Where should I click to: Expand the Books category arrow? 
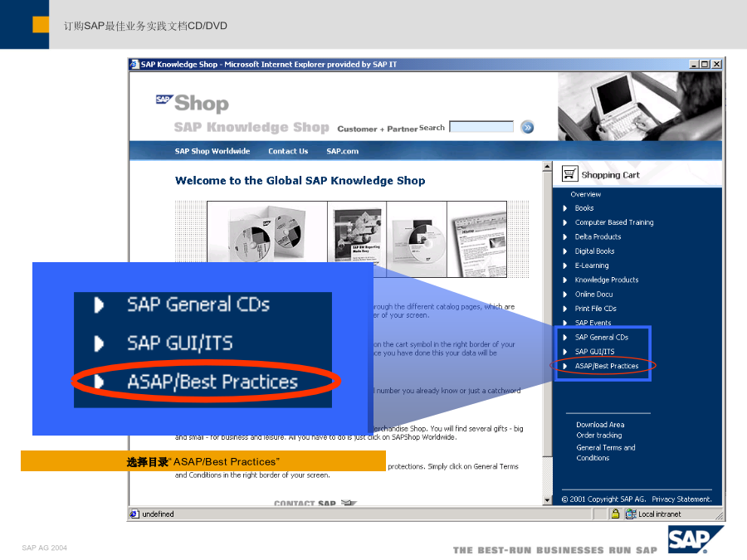pos(565,208)
